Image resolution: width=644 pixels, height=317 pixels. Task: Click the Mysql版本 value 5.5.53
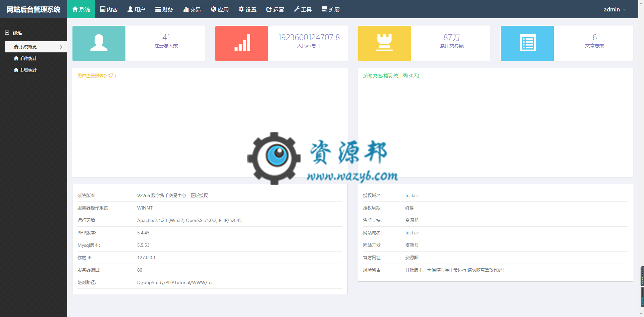coord(143,245)
